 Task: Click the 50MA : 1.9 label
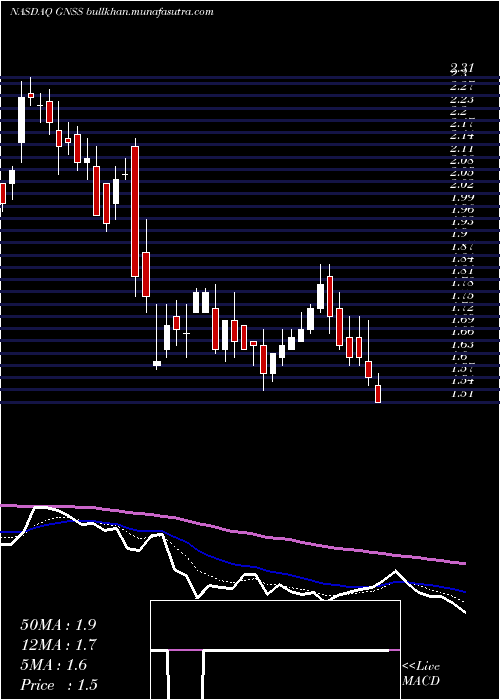[x=58, y=625]
